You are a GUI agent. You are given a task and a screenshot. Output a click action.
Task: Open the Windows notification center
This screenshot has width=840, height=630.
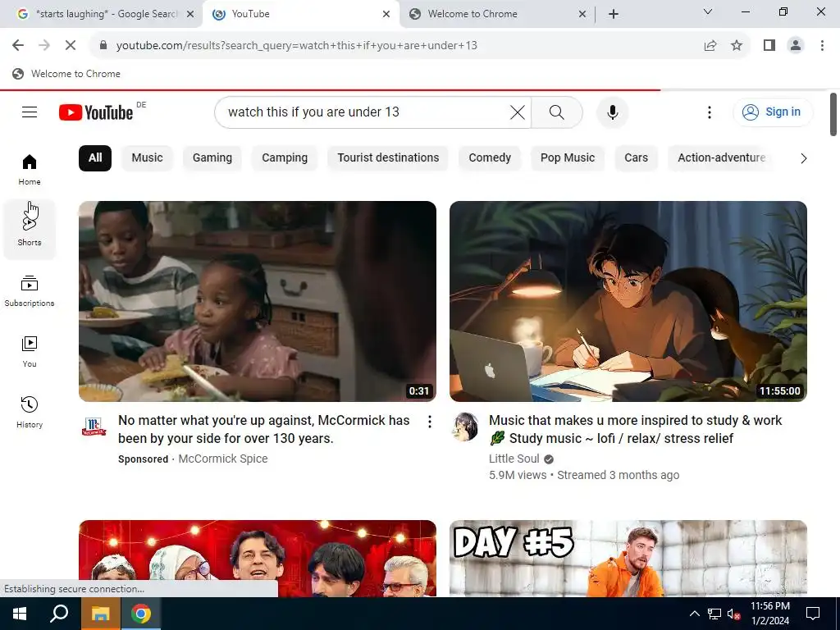tap(813, 614)
